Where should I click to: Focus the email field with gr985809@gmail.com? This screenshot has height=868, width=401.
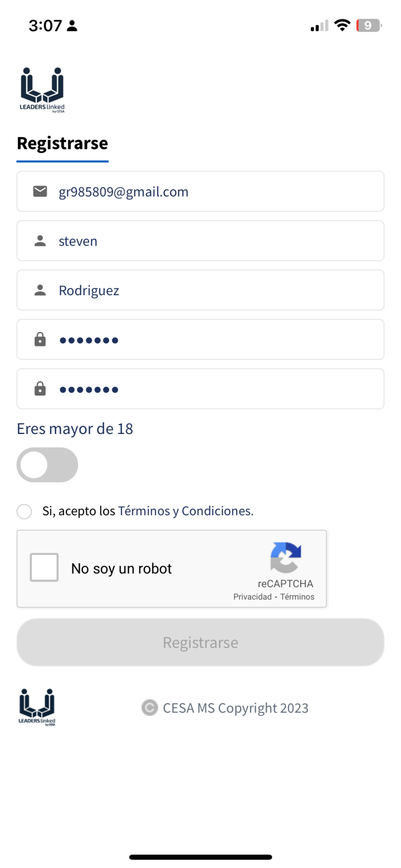coord(212,192)
